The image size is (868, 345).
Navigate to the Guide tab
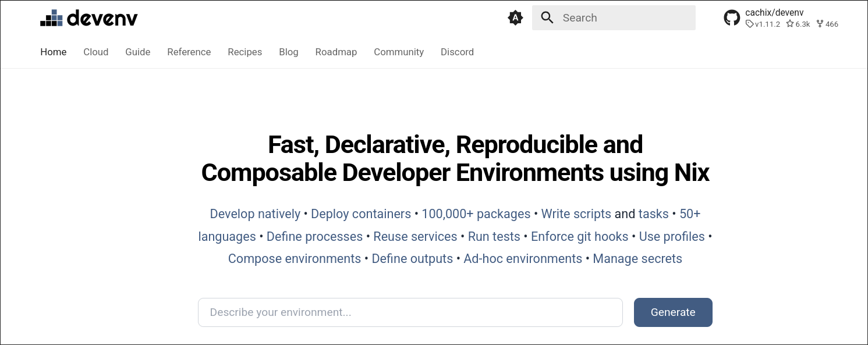[x=137, y=52]
